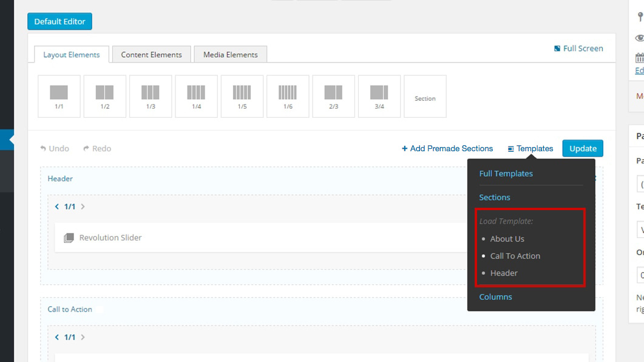The width and height of the screenshot is (644, 362).
Task: Load the Header section template
Action: tap(504, 273)
